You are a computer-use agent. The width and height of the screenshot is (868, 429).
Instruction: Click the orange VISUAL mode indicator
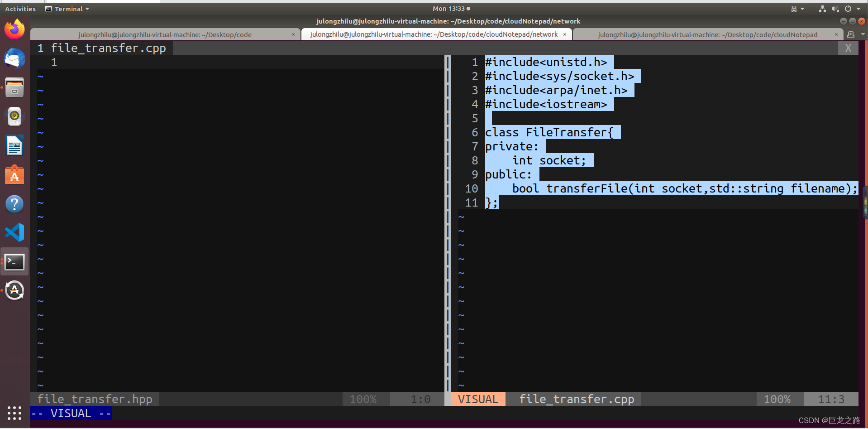[x=478, y=399]
